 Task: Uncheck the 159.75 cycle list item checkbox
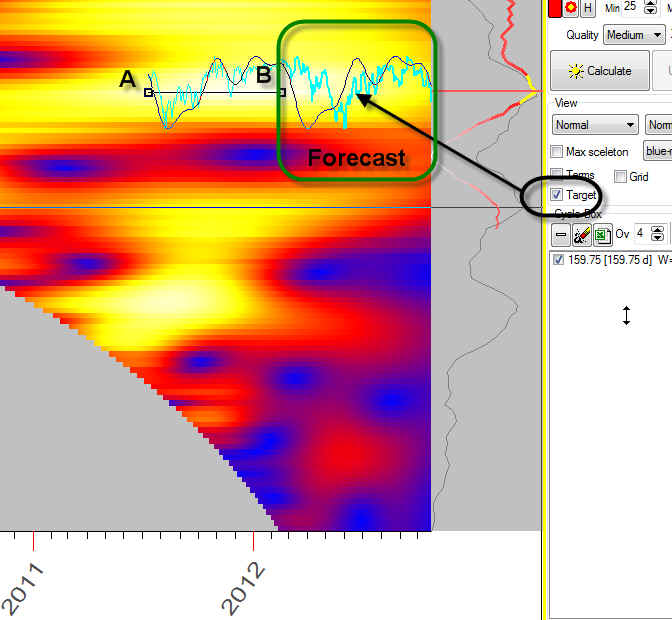(x=558, y=260)
